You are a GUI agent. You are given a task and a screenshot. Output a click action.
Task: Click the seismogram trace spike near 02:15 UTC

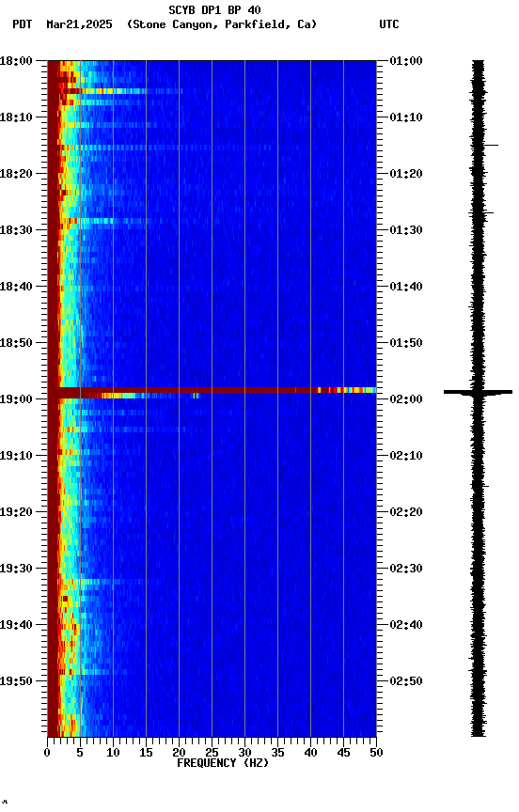pyautogui.click(x=486, y=486)
